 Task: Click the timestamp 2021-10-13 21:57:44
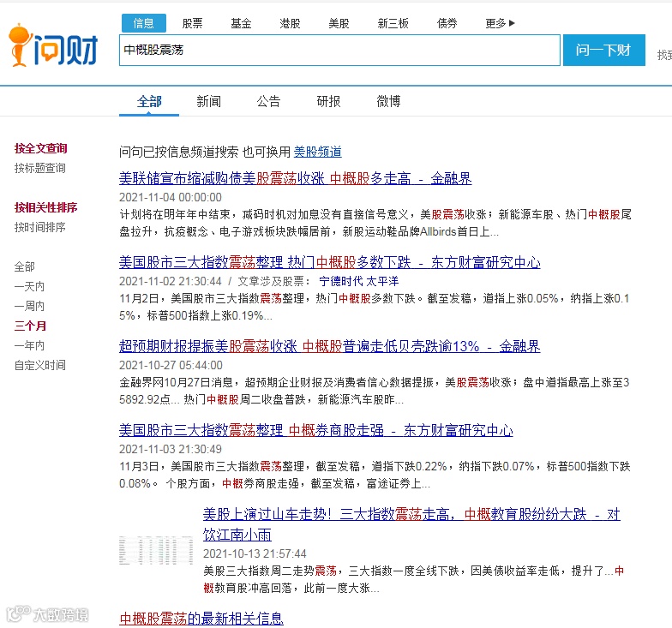coord(255,553)
